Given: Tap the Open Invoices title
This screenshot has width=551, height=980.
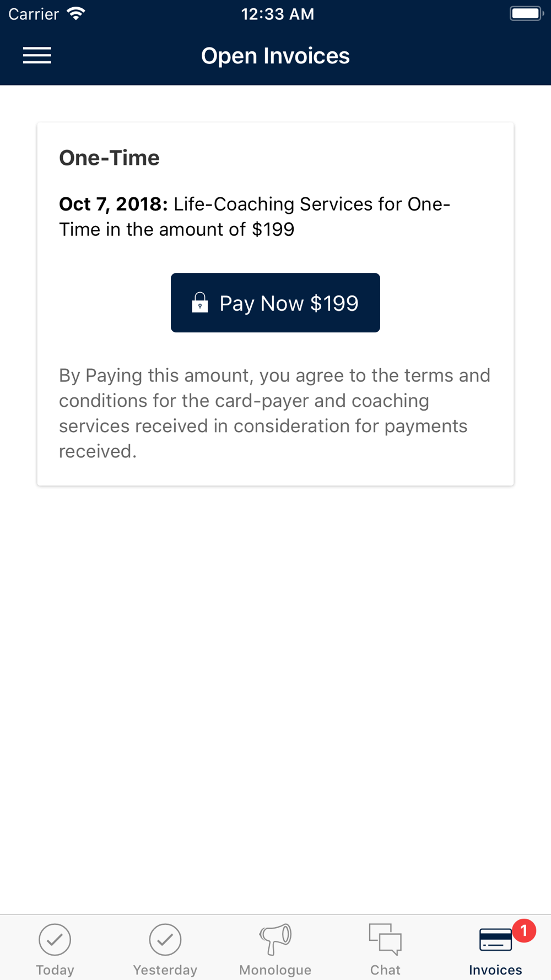Looking at the screenshot, I should pyautogui.click(x=275, y=56).
